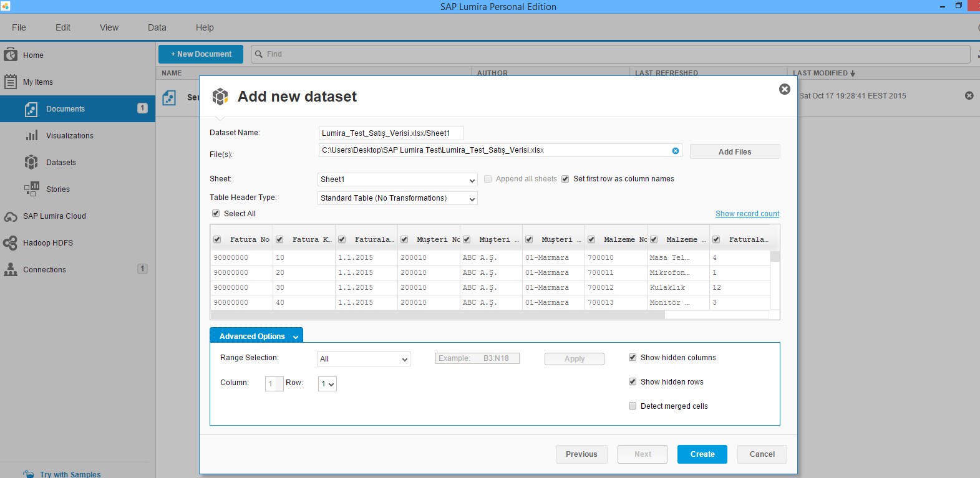Click the Show record count link
This screenshot has width=980, height=478.
point(747,214)
